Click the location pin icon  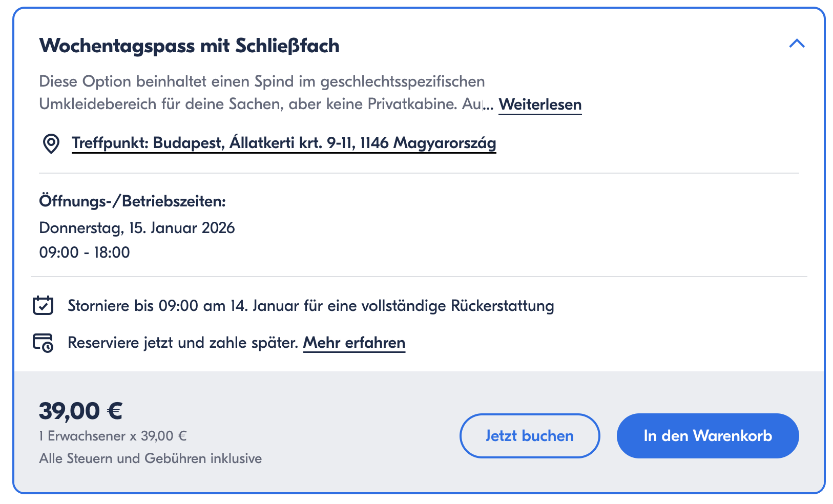(51, 143)
